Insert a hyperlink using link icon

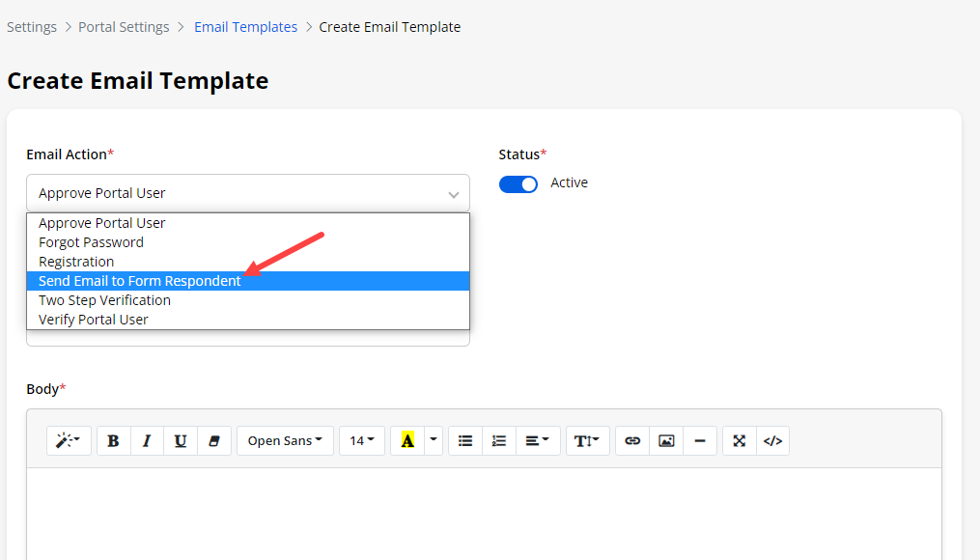point(632,440)
